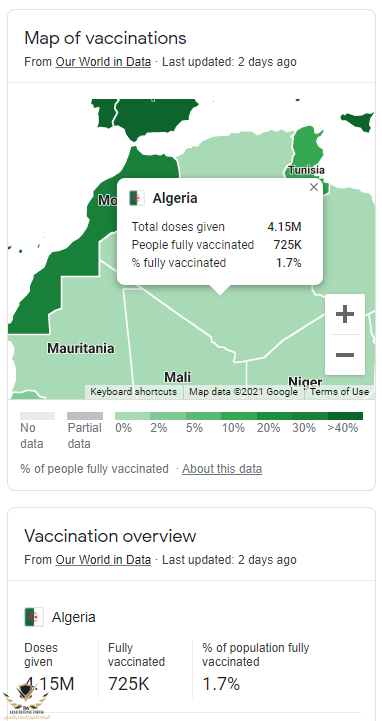Click the Partial data legend swatch
The image size is (382, 721).
(85, 416)
